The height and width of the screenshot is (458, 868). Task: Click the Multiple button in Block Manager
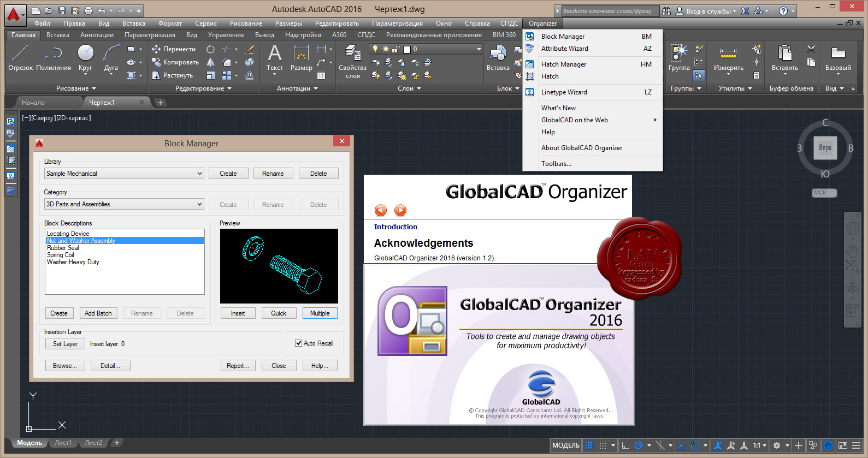320,313
